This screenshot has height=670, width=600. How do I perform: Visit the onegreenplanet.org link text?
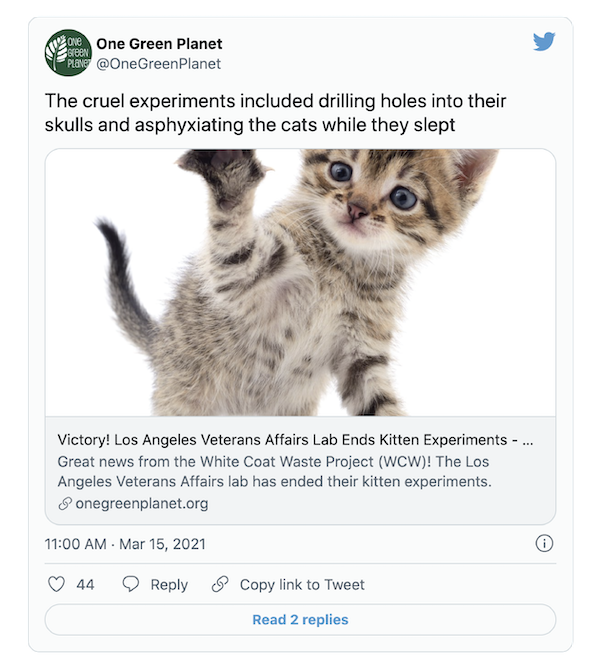click(141, 504)
